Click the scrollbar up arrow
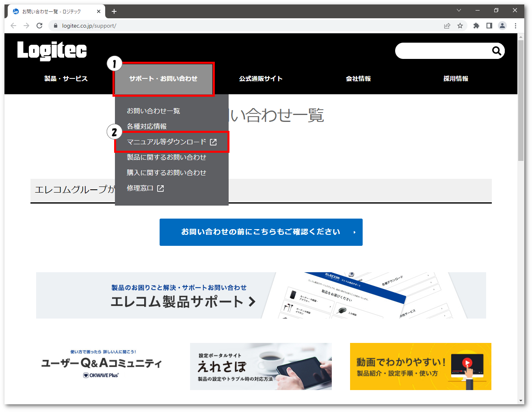The height and width of the screenshot is (412, 532). 521,37
